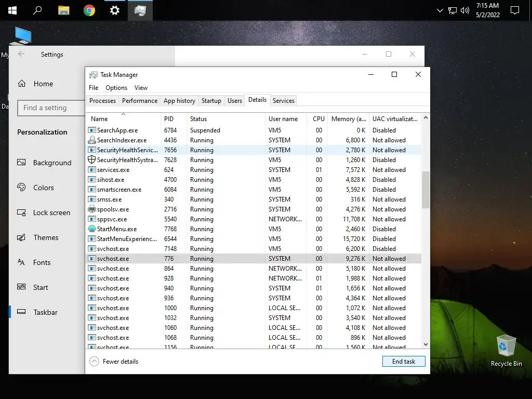
Task: Open File Explorer from taskbar
Action: click(63, 10)
